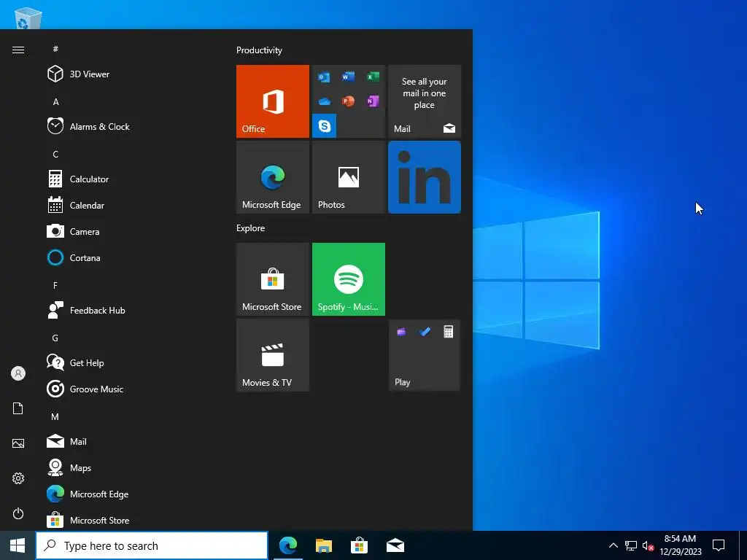
Task: Open PowerPoint in the Office apps tile
Action: [348, 101]
